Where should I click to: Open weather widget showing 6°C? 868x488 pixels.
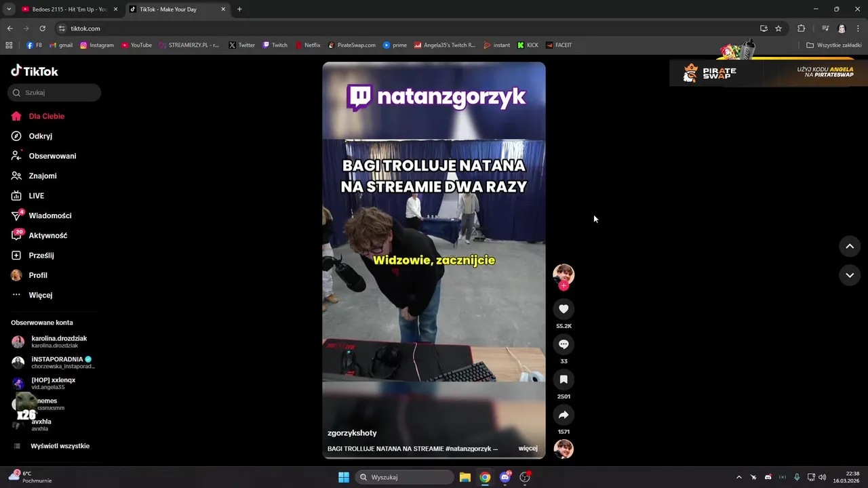[31, 477]
